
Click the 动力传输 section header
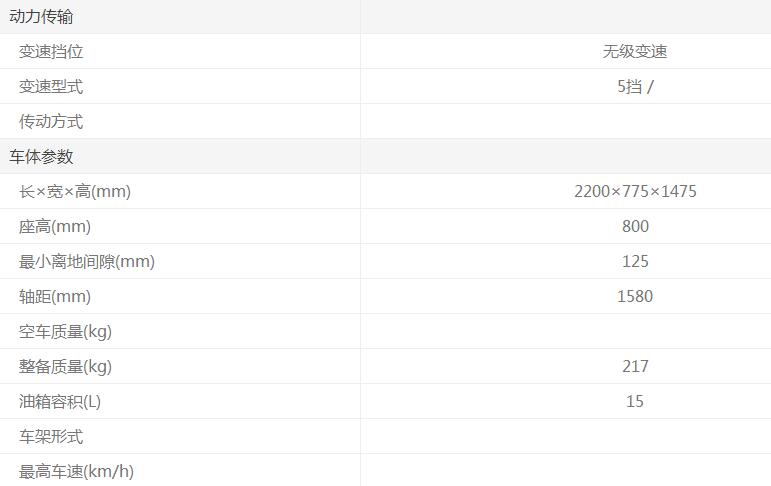pyautogui.click(x=41, y=17)
